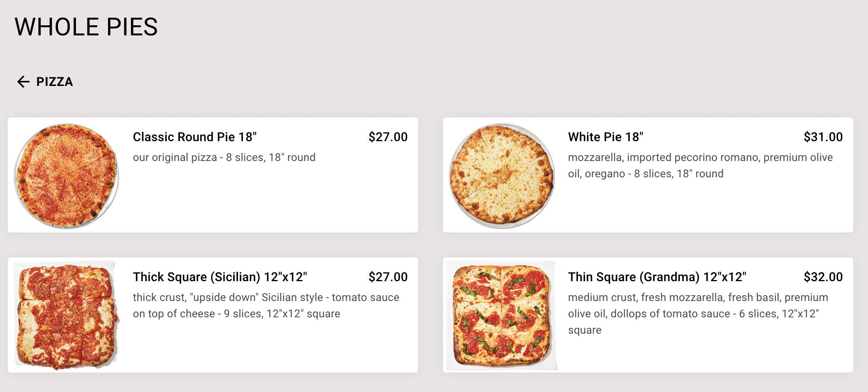
Task: Click the $31.00 price on White Pie
Action: click(x=823, y=137)
